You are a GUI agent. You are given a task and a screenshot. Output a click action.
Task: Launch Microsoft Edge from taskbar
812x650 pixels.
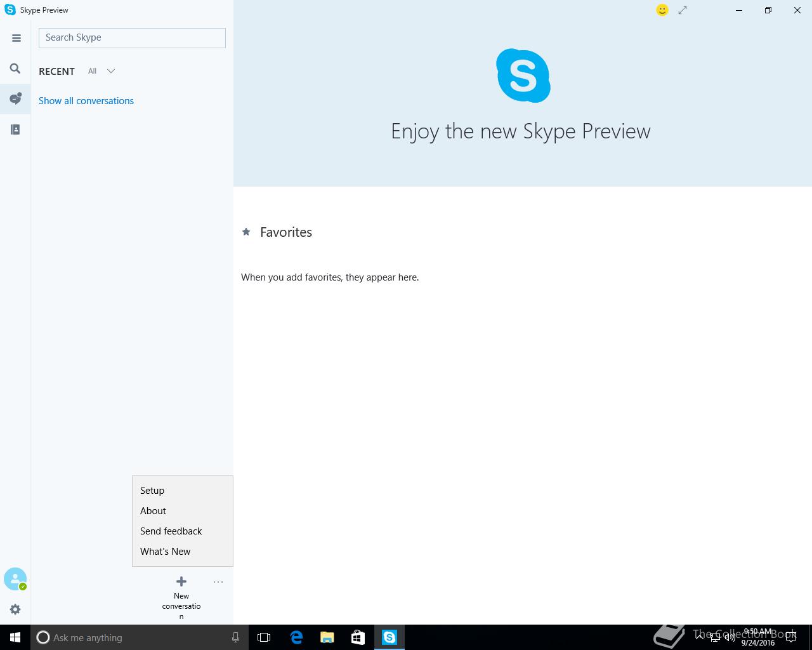click(296, 637)
